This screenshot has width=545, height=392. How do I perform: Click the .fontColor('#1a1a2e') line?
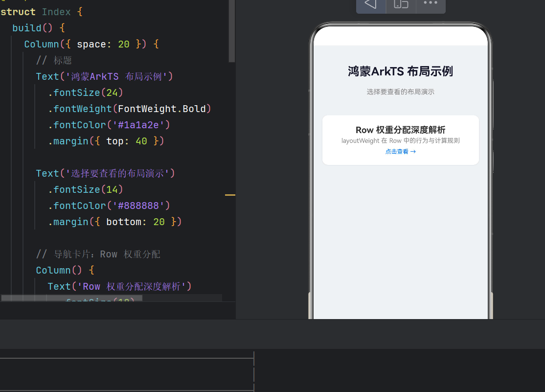tap(109, 125)
